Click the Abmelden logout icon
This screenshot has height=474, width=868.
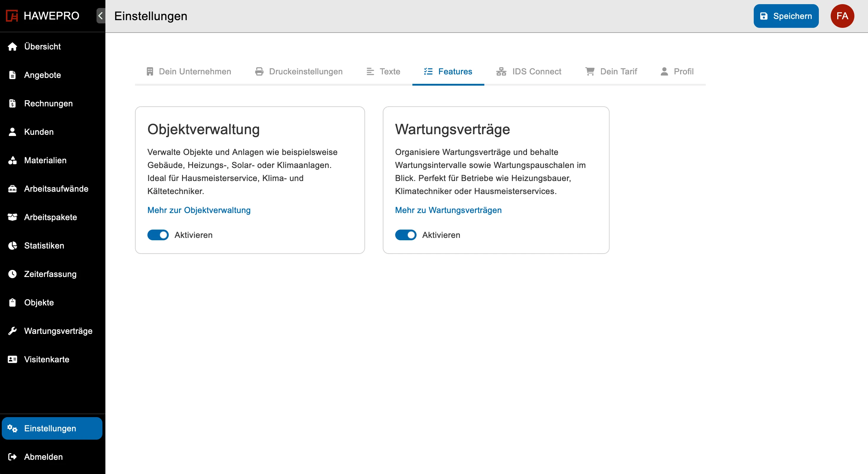[x=12, y=457]
